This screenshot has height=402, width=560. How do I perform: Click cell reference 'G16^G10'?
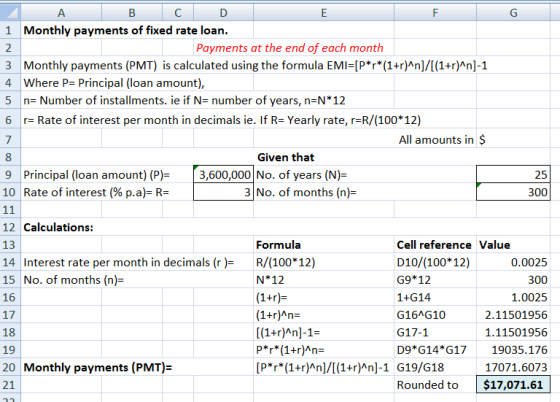pos(421,315)
